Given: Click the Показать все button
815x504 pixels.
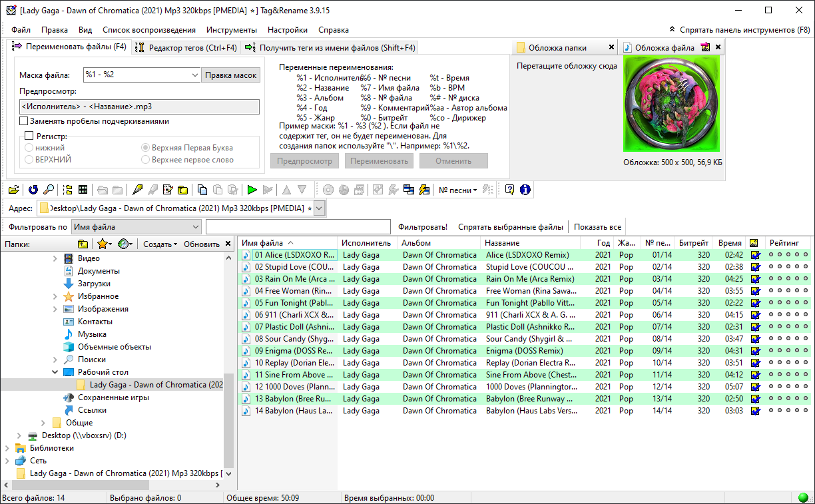Looking at the screenshot, I should coord(597,227).
